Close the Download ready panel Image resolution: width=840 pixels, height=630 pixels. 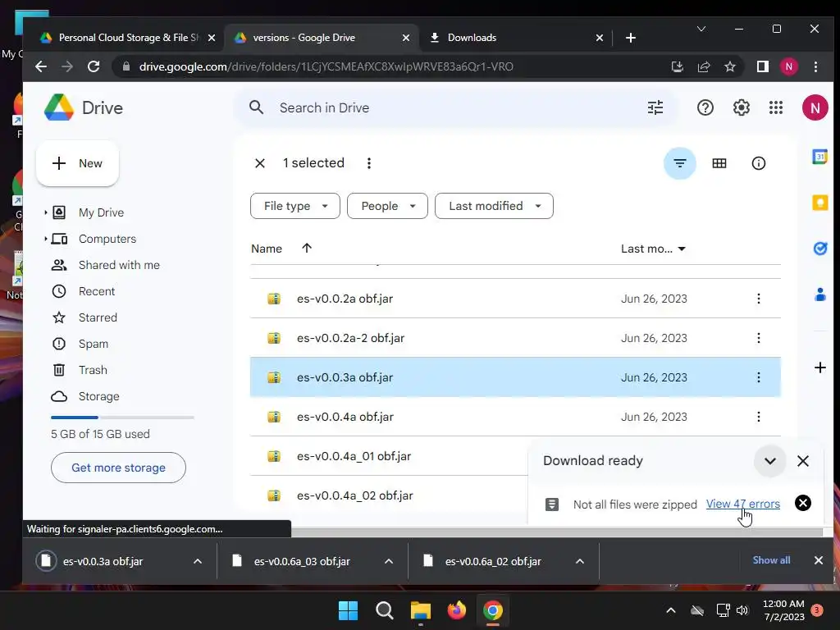click(802, 461)
